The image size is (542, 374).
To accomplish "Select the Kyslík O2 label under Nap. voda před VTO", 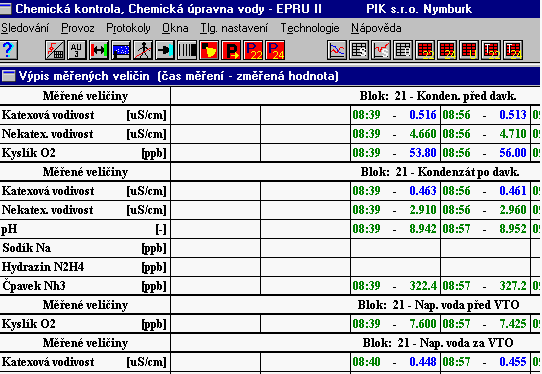I will pos(84,324).
